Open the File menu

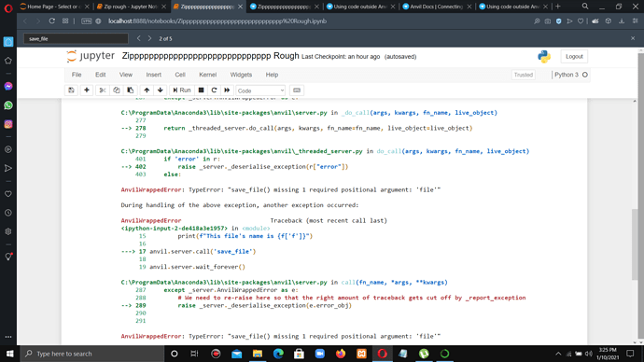pyautogui.click(x=77, y=75)
